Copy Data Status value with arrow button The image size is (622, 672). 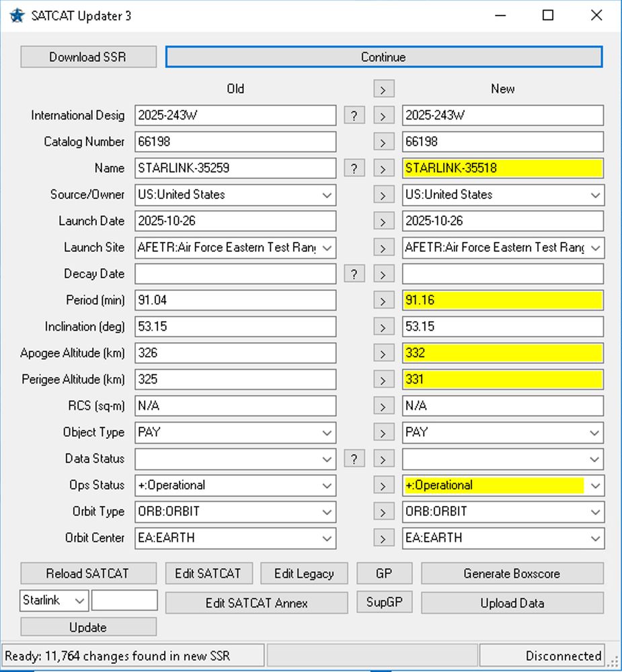click(384, 459)
